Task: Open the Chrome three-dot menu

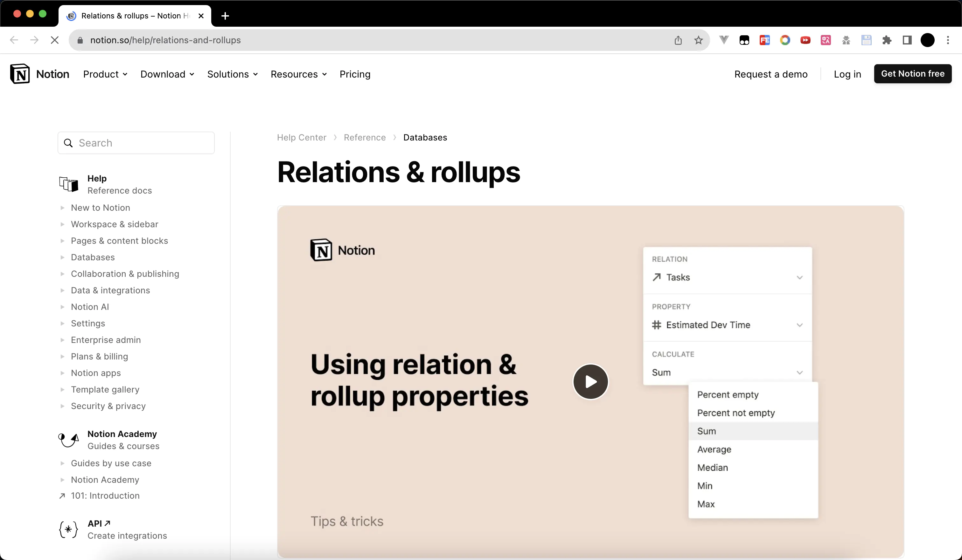Action: pos(948,40)
